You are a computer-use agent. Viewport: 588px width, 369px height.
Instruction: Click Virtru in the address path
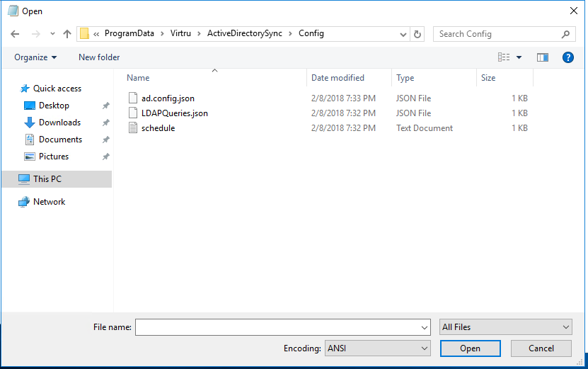pyautogui.click(x=180, y=33)
